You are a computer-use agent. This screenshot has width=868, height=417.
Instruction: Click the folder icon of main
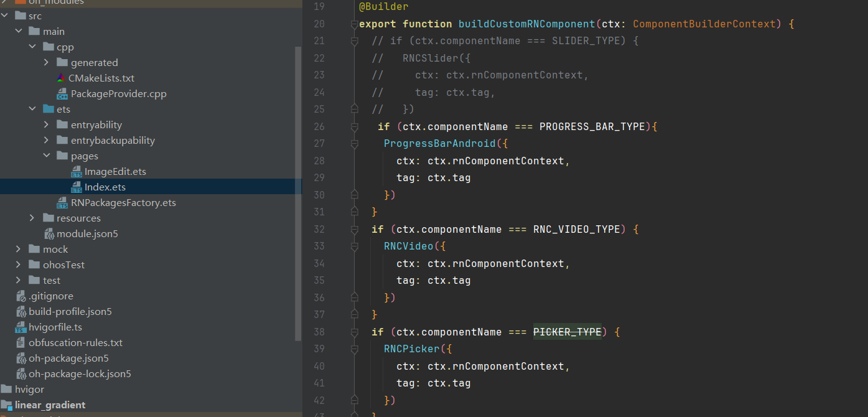pyautogui.click(x=34, y=32)
